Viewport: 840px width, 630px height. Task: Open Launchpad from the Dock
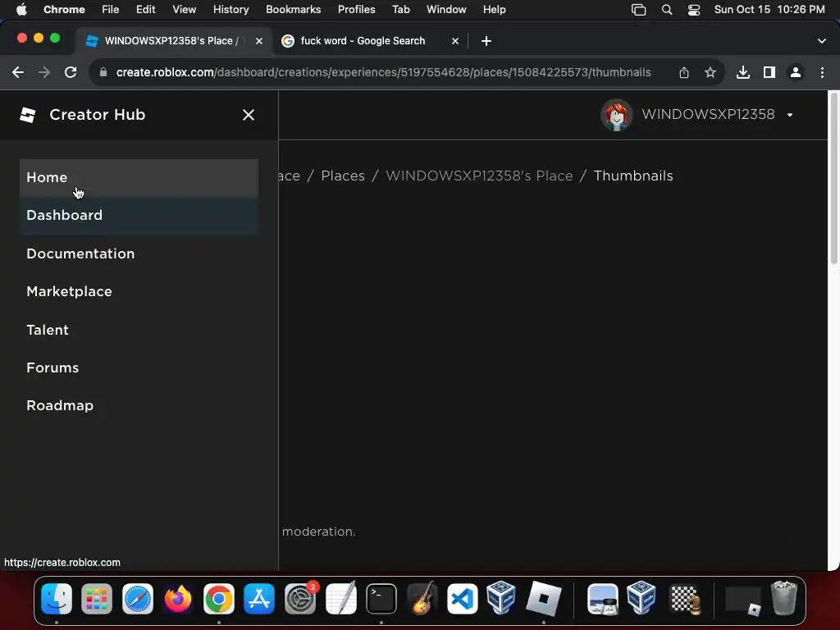click(97, 598)
